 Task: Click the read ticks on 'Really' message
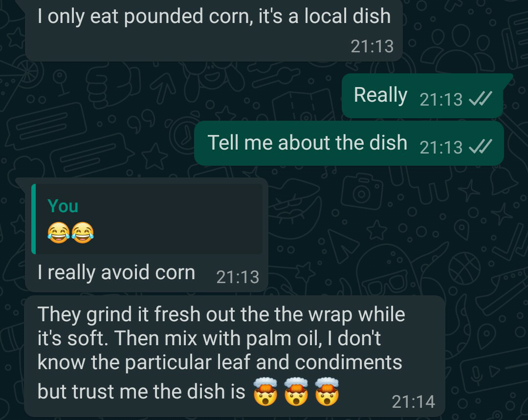[x=481, y=99]
